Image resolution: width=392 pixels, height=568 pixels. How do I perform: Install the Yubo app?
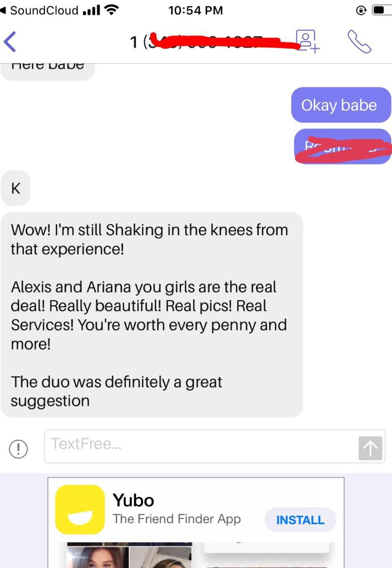pos(301,520)
